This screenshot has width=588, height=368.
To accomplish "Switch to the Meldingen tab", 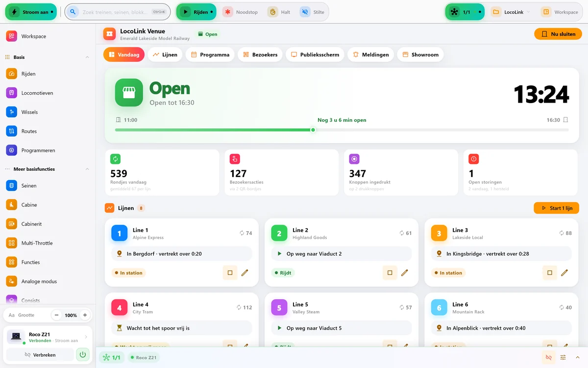I will click(x=371, y=54).
